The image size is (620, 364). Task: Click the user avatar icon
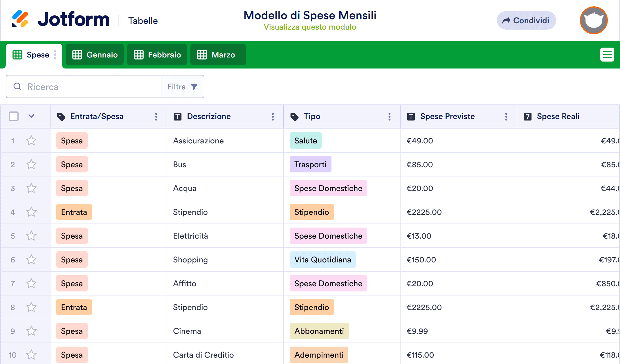(594, 20)
